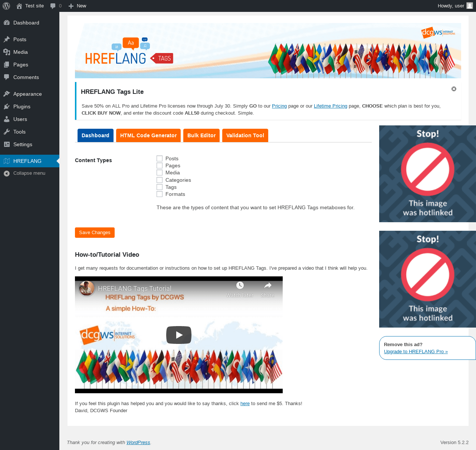This screenshot has height=450, width=476.
Task: Click the first hotlinked ad image
Action: (427, 174)
